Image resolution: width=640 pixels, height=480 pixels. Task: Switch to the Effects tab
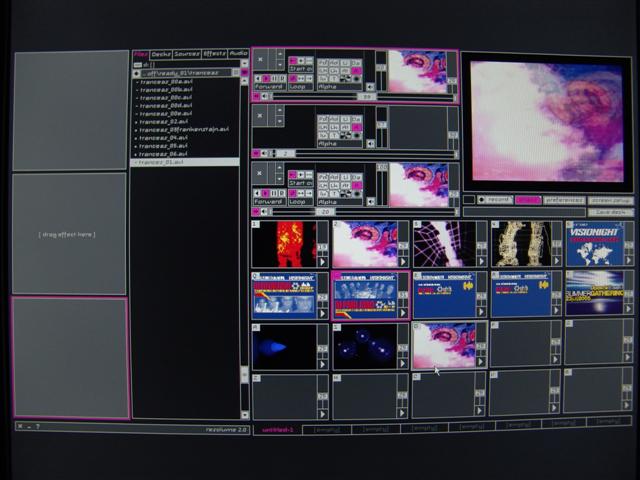(x=214, y=54)
